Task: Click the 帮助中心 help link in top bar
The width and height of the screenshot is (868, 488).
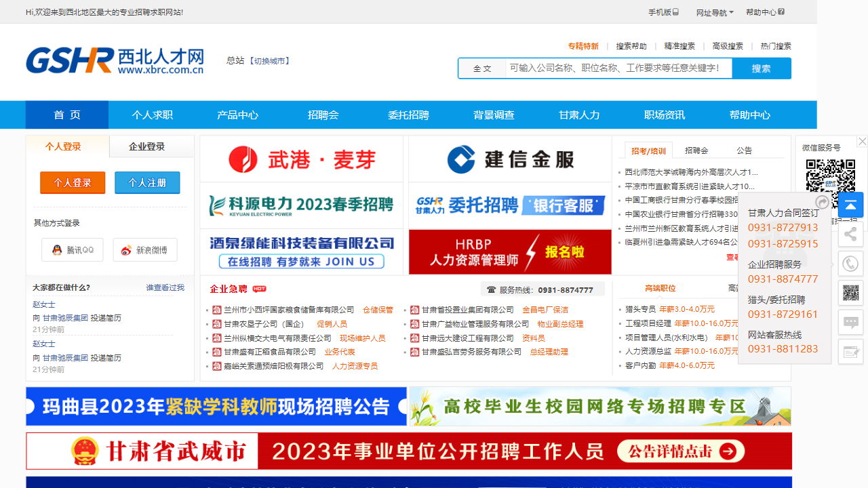Action: point(765,12)
